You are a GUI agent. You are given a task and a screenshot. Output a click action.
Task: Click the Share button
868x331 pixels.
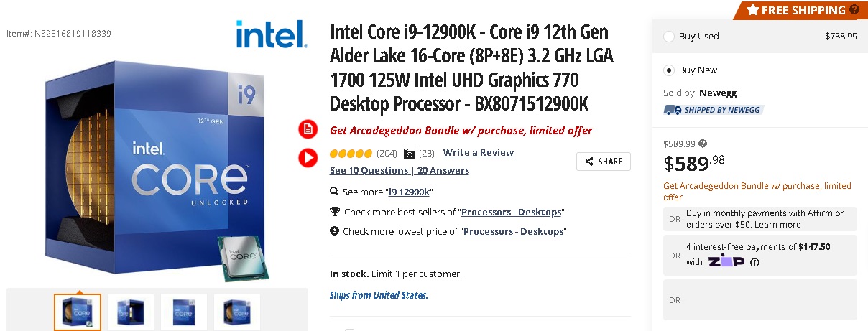click(603, 162)
